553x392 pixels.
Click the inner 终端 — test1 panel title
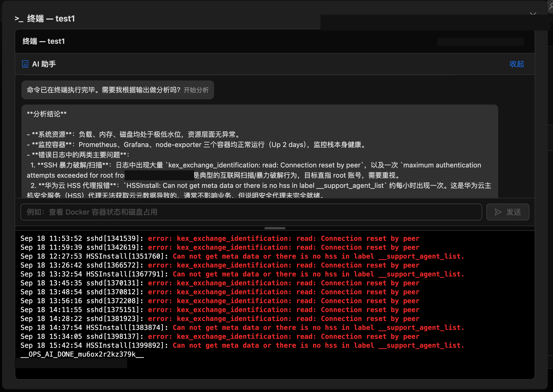tap(44, 41)
